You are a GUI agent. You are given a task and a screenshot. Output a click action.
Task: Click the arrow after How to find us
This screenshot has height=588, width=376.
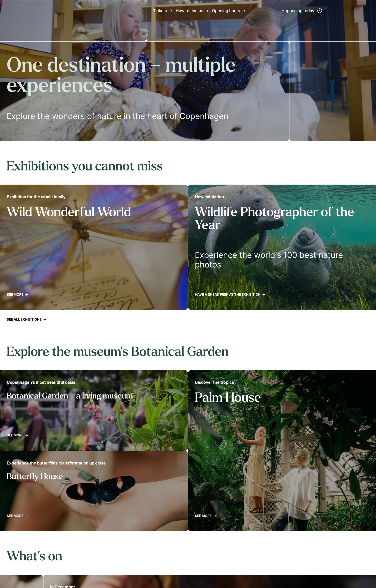(x=207, y=11)
